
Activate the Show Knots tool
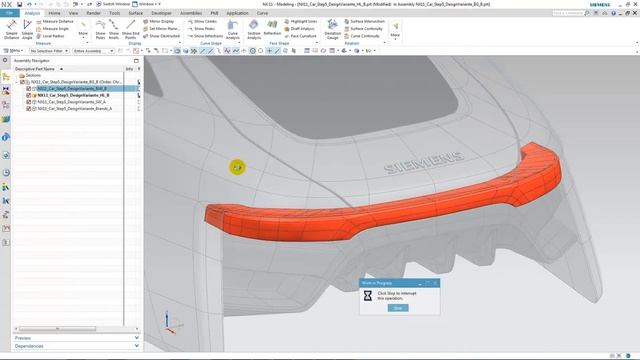tap(113, 29)
